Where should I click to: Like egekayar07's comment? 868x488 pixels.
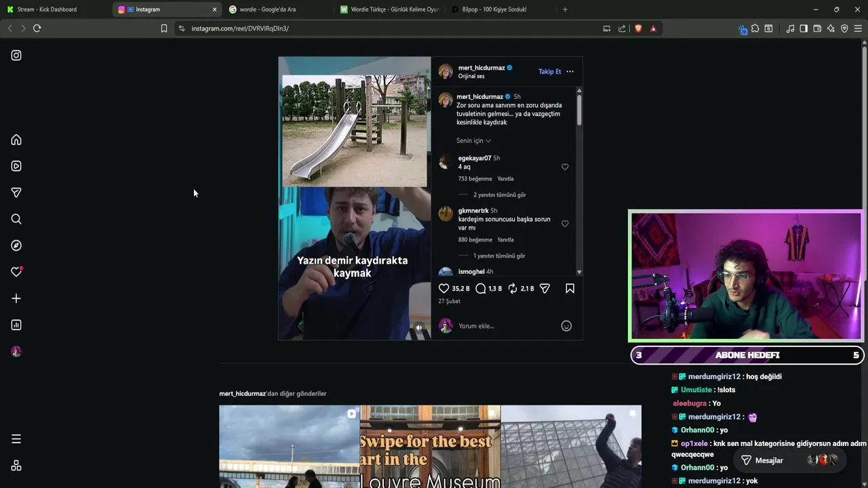565,167
